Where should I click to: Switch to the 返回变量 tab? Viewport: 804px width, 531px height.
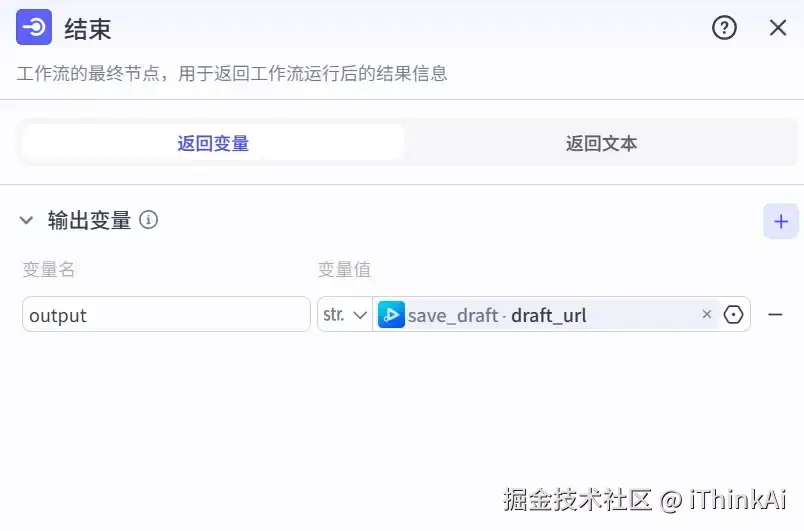213,143
